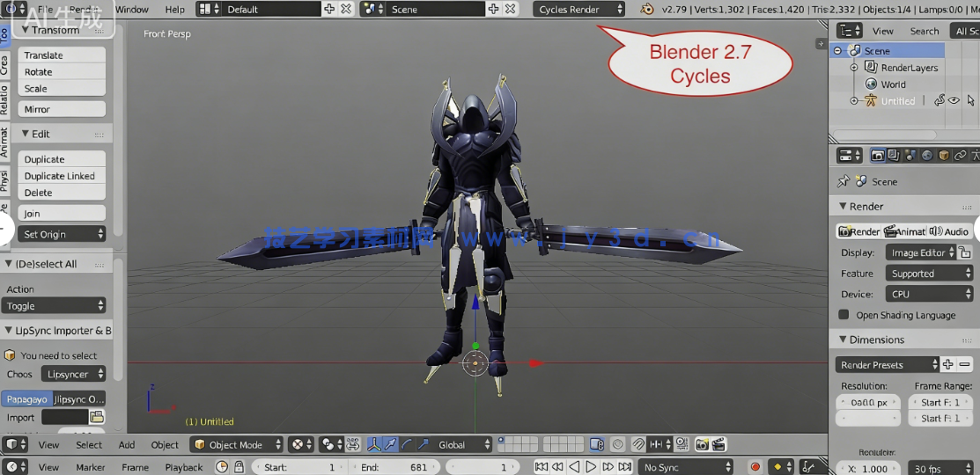This screenshot has height=475, width=980.
Task: Toggle lock camera to layers icon
Action: point(597,444)
